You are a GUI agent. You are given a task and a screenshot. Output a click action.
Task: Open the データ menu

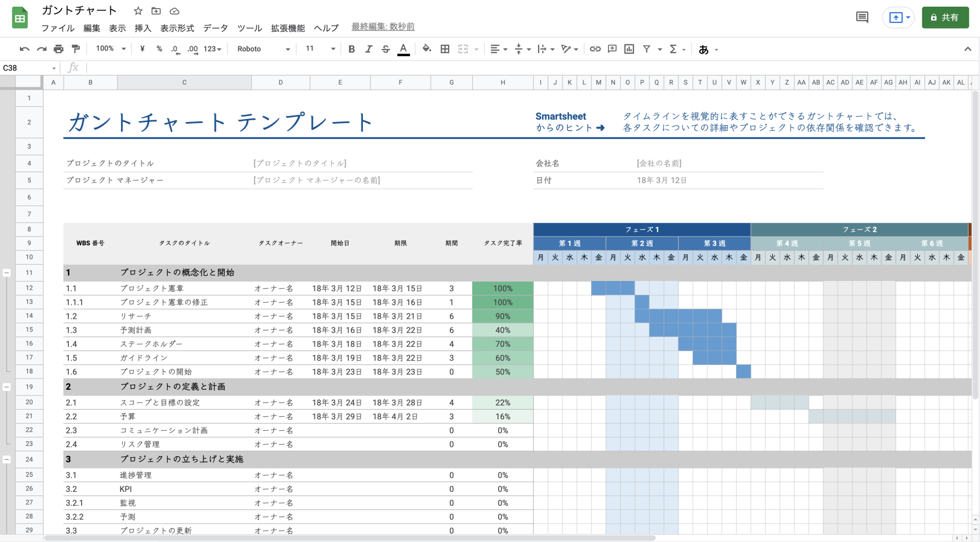click(215, 28)
